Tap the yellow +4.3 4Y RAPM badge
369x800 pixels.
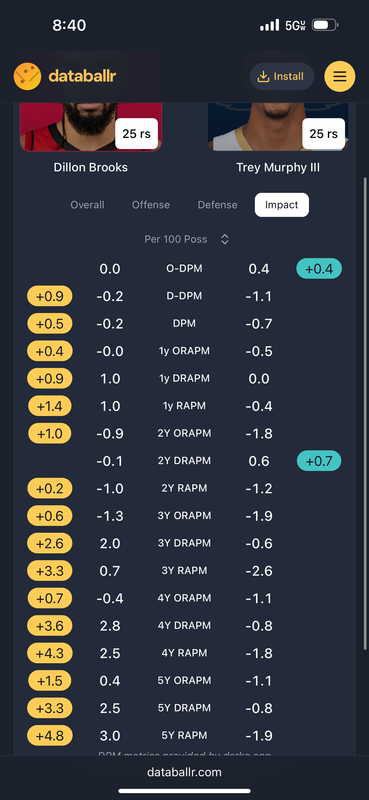50,653
